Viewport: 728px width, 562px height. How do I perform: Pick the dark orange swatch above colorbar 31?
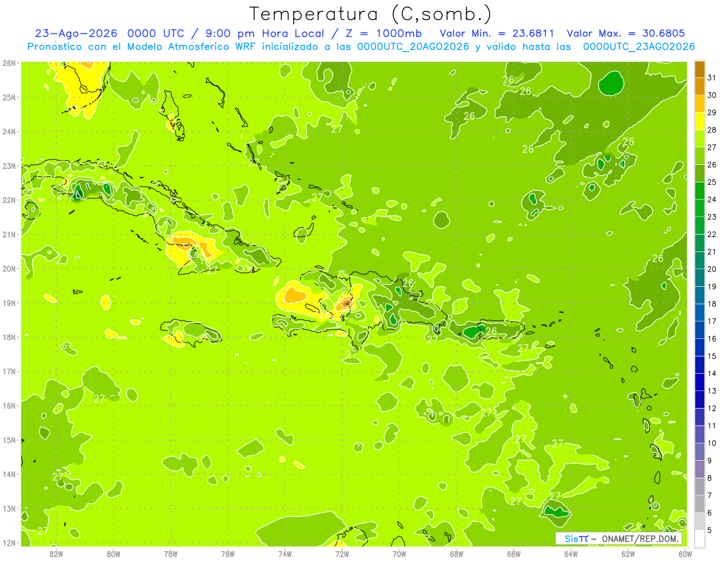[x=699, y=70]
